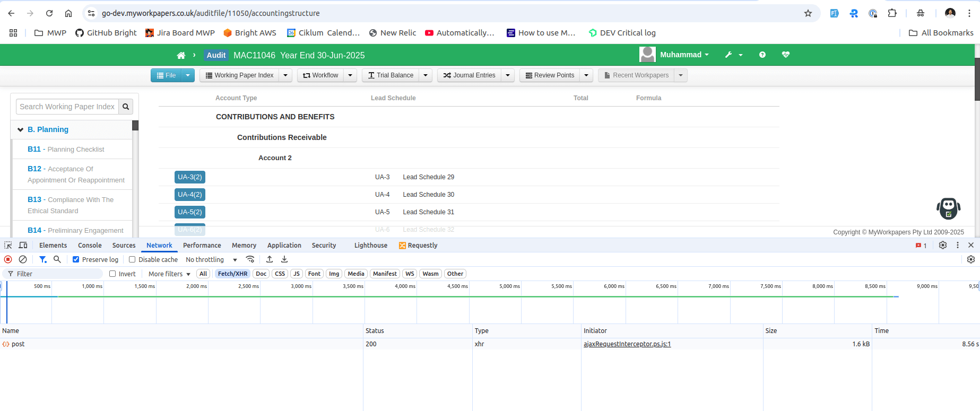Enable the Disable cache checkbox
Screen dimensions: 980x411
(x=132, y=259)
